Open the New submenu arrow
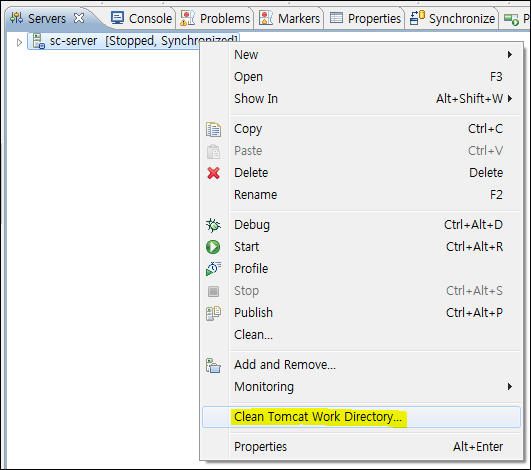 click(x=510, y=55)
